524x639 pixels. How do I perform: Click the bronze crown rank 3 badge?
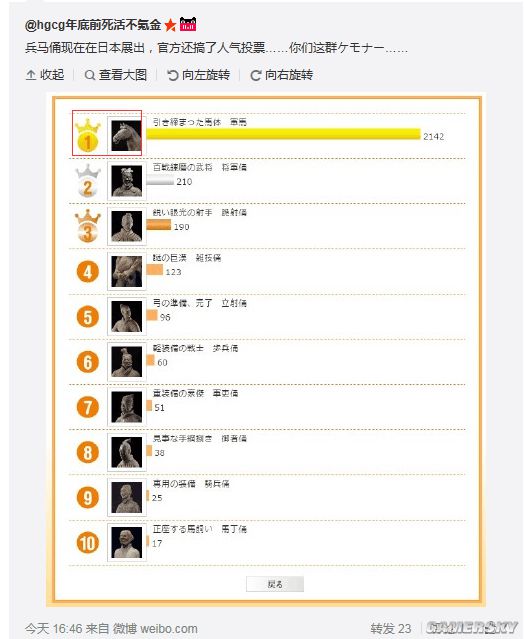tap(88, 226)
